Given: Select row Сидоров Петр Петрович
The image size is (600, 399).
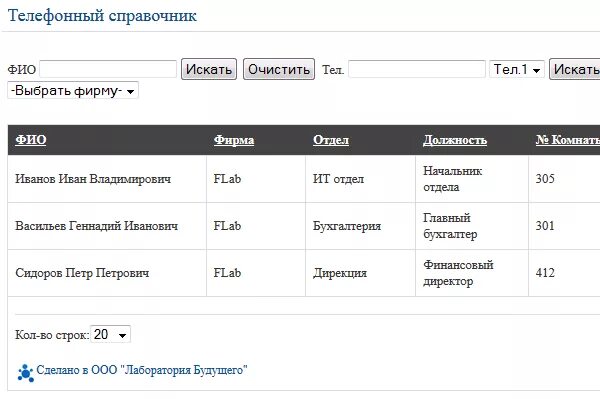Looking at the screenshot, I should click(x=304, y=273).
